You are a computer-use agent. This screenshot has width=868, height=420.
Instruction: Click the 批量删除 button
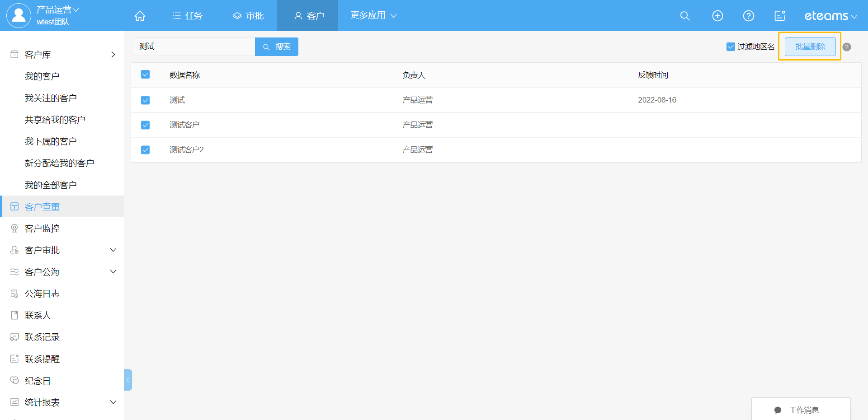tap(810, 47)
